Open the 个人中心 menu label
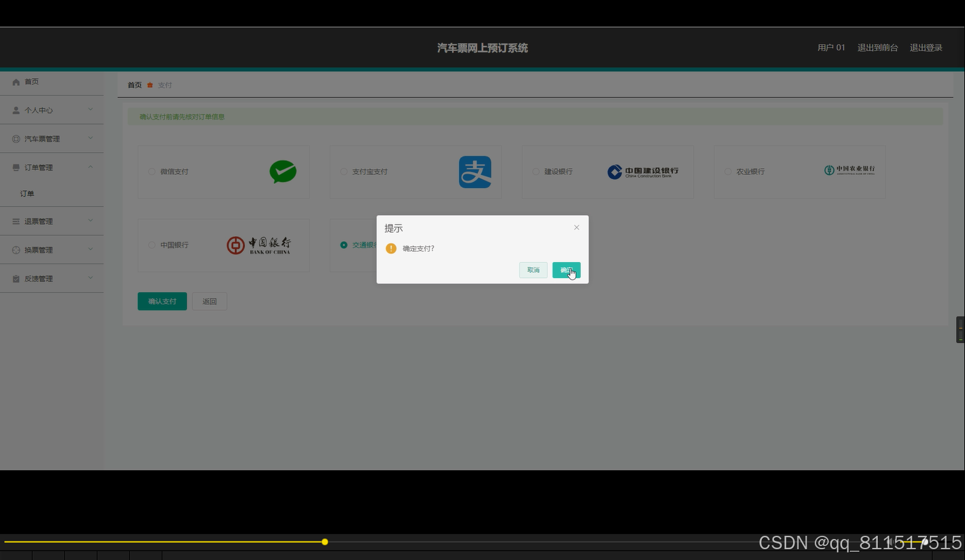Viewport: 965px width, 560px height. click(x=39, y=111)
